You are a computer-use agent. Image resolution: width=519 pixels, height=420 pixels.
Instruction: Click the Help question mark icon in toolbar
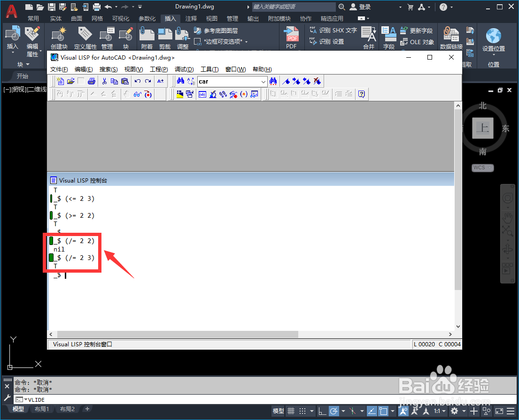(362, 94)
